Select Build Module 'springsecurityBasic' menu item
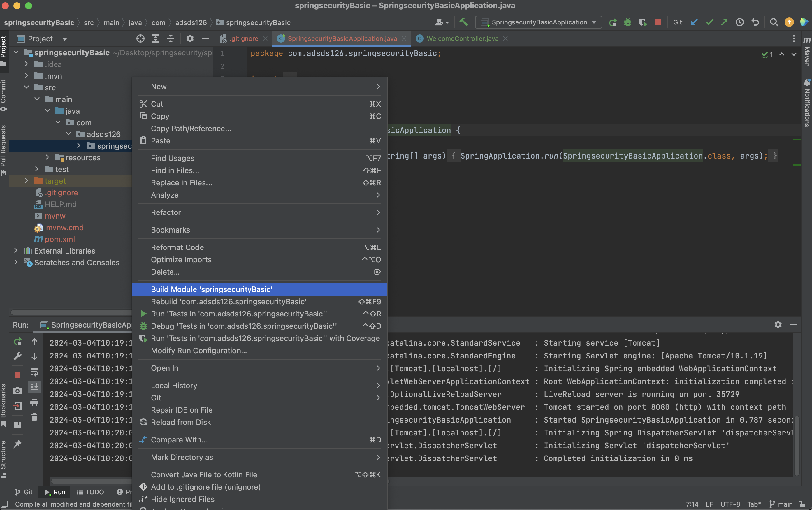812x510 pixels. (x=211, y=289)
